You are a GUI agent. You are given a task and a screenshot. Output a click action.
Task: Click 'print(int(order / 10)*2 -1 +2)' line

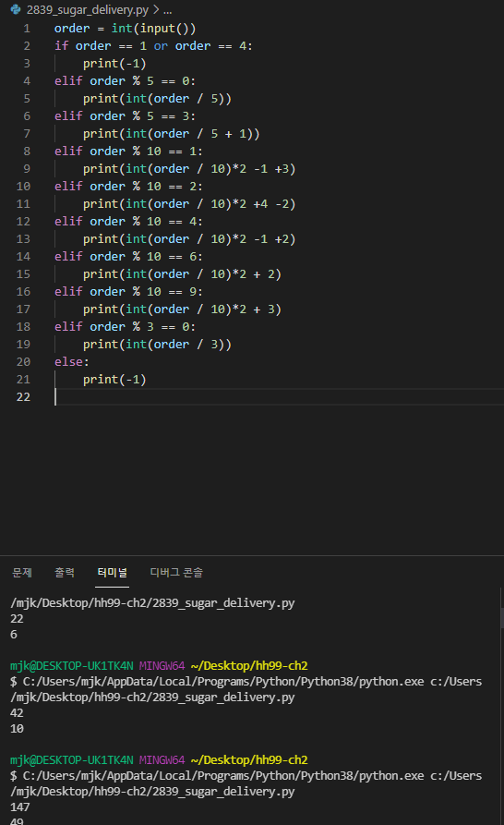tap(189, 239)
